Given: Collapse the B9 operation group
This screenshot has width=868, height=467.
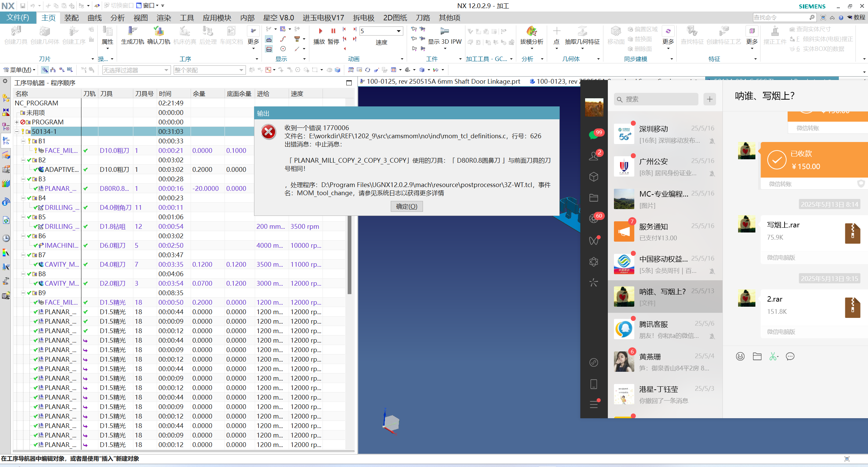Looking at the screenshot, I should (23, 293).
